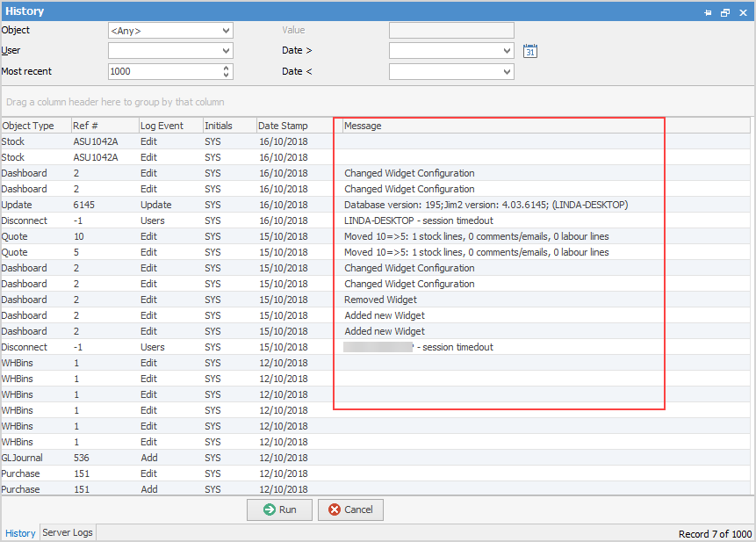Click into the Most recent field
756x542 pixels.
click(163, 72)
